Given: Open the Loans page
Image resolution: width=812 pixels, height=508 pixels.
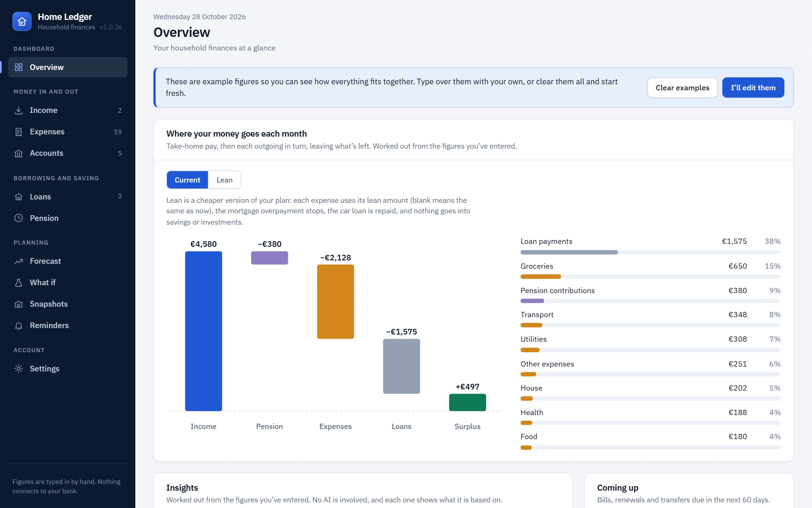Looking at the screenshot, I should coord(68,196).
